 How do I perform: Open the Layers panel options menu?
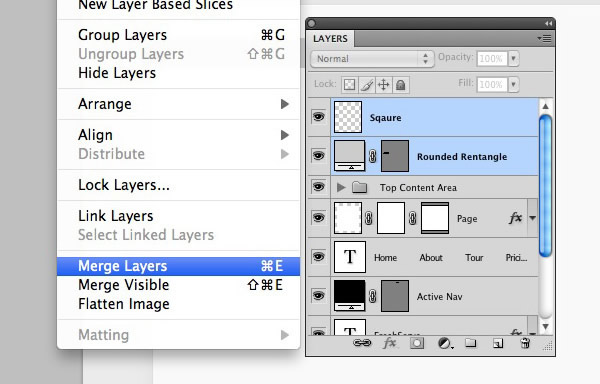tap(545, 38)
